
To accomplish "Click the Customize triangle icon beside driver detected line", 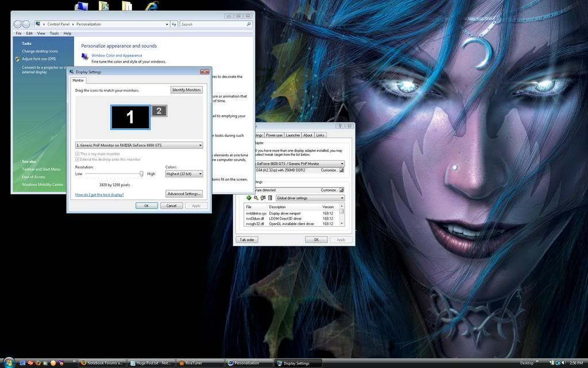I will point(341,190).
